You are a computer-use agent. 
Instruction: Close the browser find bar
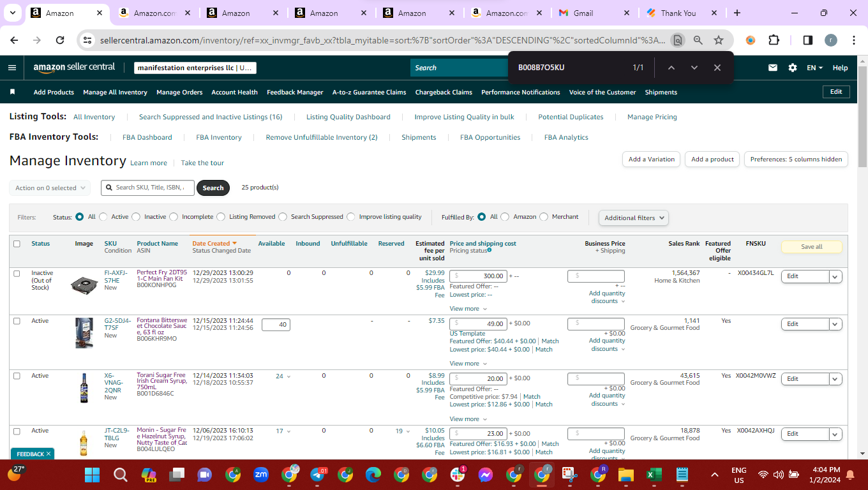717,68
